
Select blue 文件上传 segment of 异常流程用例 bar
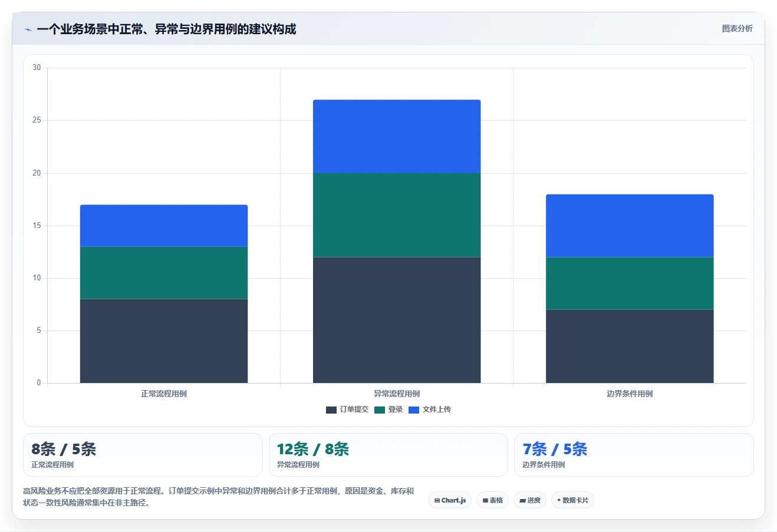tap(397, 137)
